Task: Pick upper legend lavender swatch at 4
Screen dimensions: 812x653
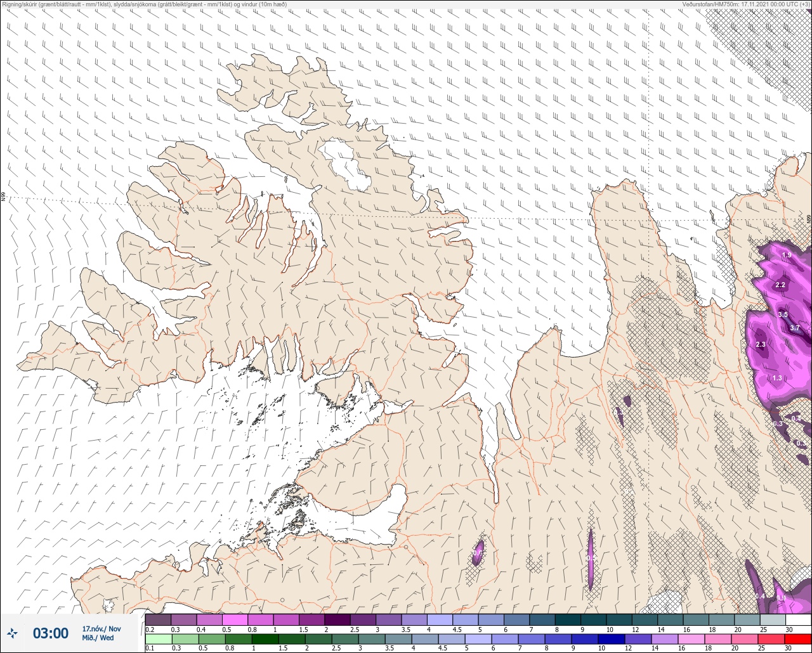Action: (x=440, y=619)
